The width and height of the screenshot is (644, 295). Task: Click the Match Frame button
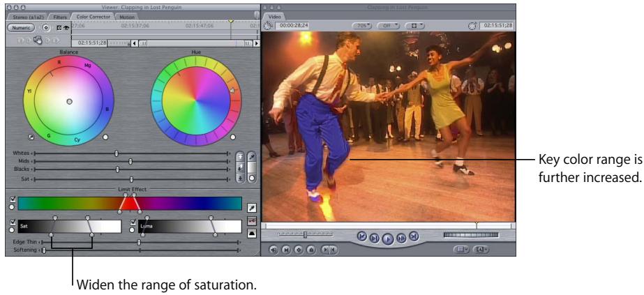pyautogui.click(x=273, y=249)
